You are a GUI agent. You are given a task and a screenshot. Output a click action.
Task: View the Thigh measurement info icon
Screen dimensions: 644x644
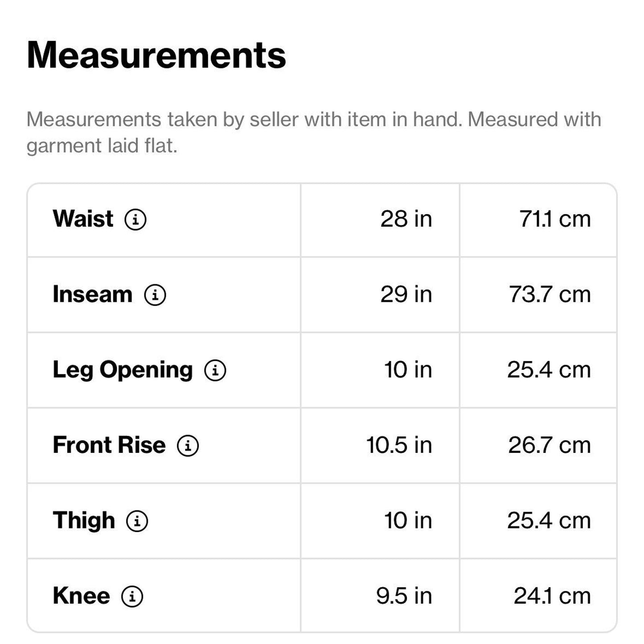coord(137,521)
